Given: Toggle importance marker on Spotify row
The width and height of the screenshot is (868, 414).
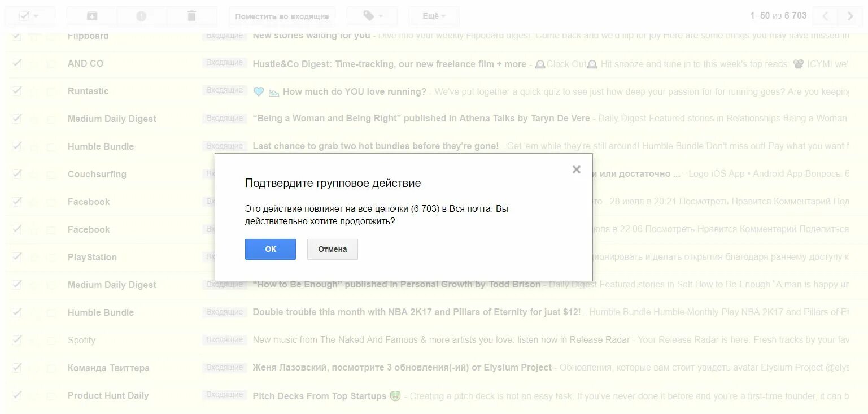Looking at the screenshot, I should click(x=51, y=341).
